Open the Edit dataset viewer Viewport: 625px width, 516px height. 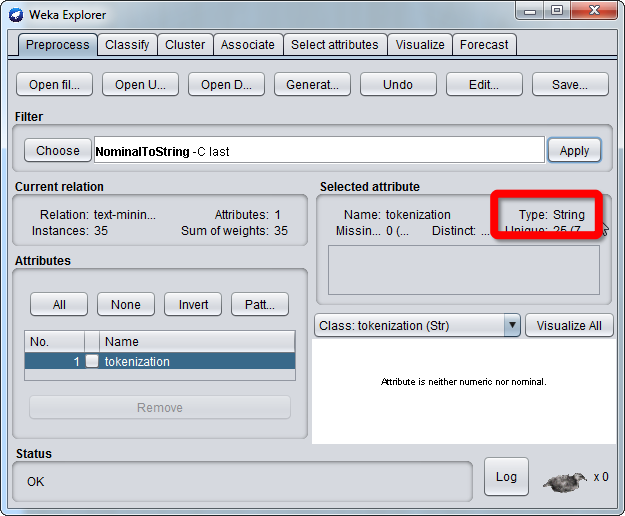point(484,84)
